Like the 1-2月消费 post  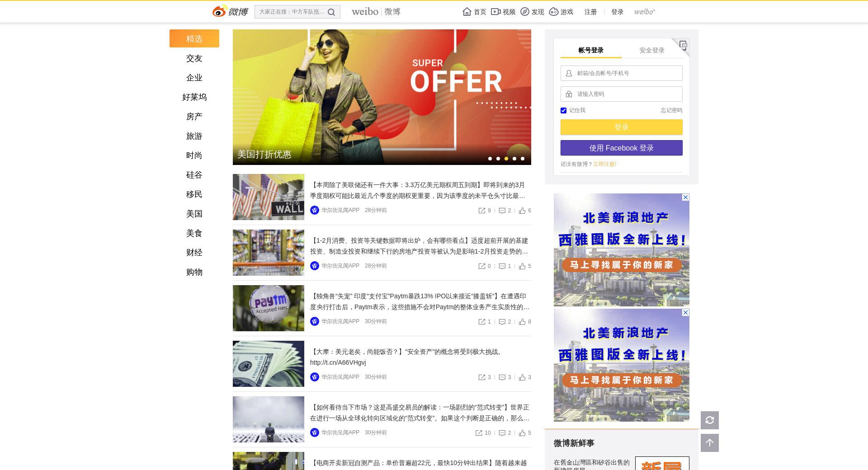pyautogui.click(x=522, y=266)
